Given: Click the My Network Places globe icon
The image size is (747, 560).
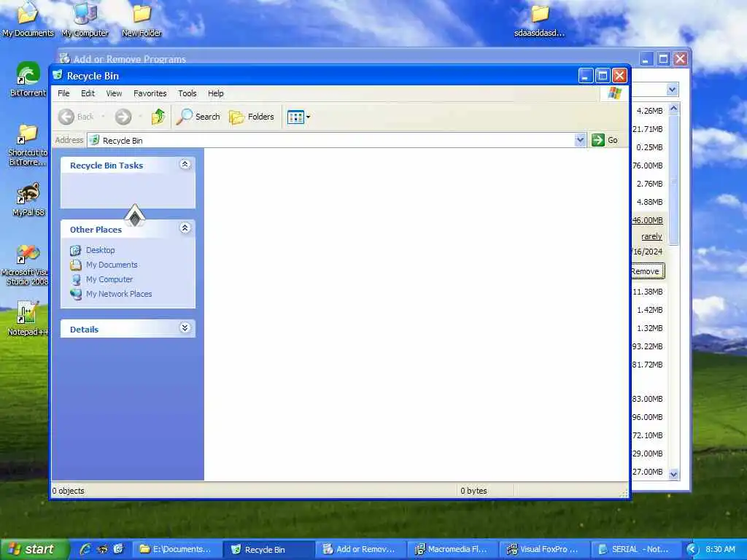Looking at the screenshot, I should click(75, 295).
